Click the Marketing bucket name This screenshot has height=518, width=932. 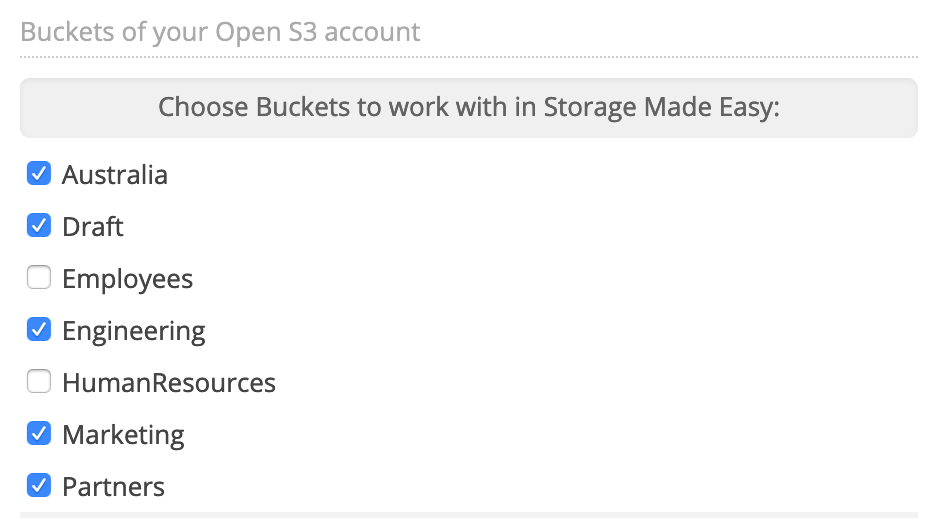click(123, 435)
